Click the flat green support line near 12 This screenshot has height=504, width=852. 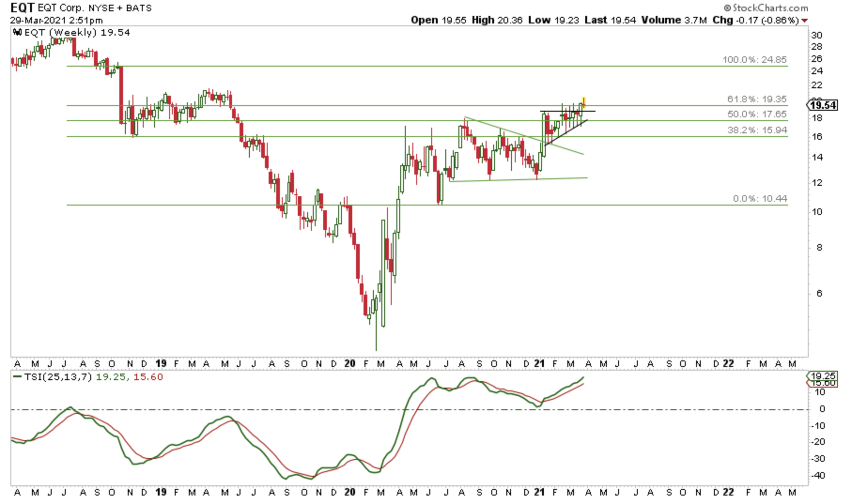click(x=518, y=180)
